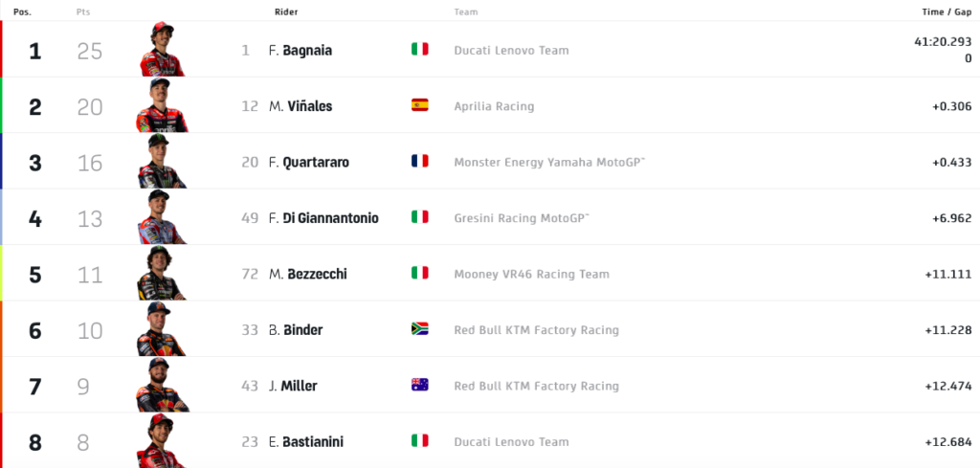Click the Italian flag beside M. Bezzecchi

419,274
